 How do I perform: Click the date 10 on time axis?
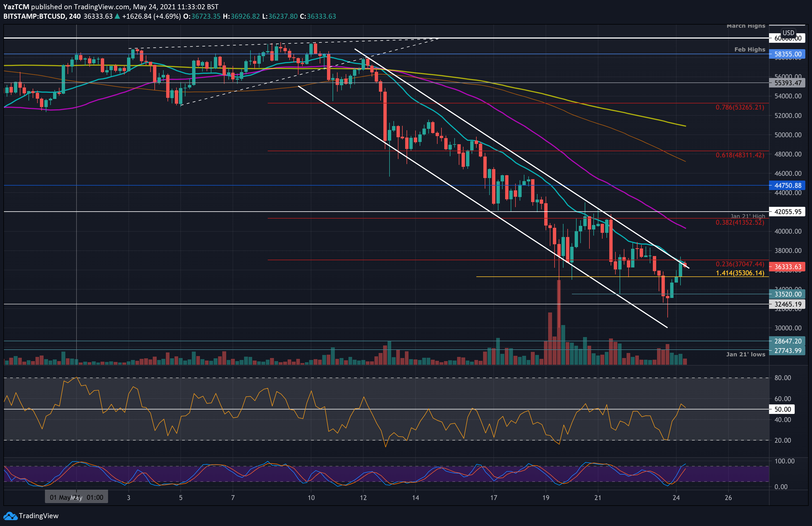pyautogui.click(x=311, y=498)
